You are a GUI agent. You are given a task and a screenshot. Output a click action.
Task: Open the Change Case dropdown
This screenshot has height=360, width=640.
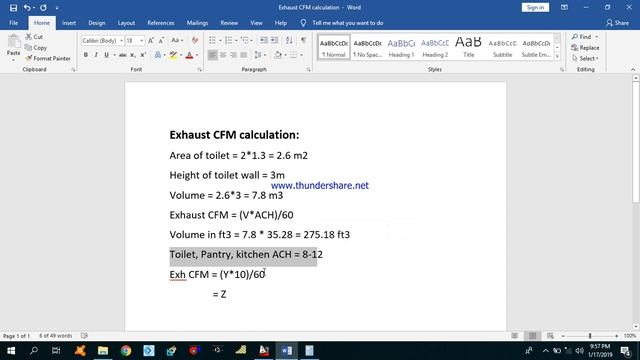coord(177,40)
